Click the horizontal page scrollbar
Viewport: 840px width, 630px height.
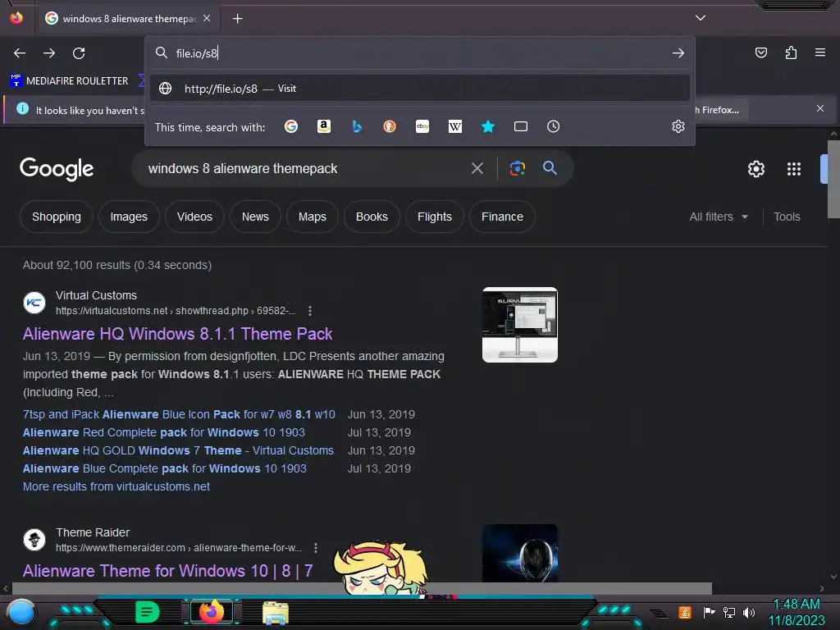(362, 588)
